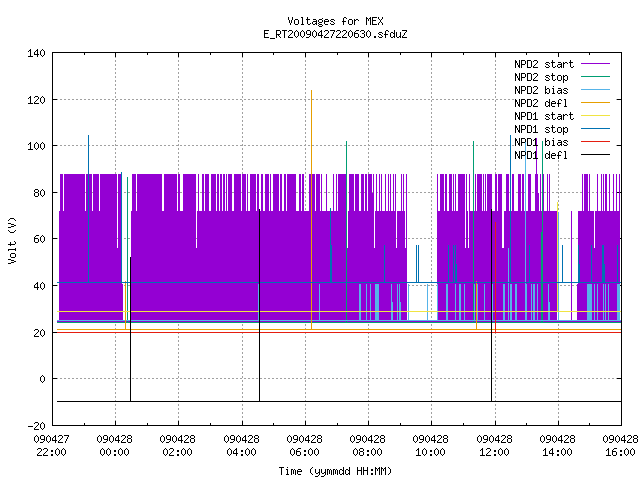Click the 090428 10:00 time tick label
The image size is (640, 480).
[x=431, y=446]
